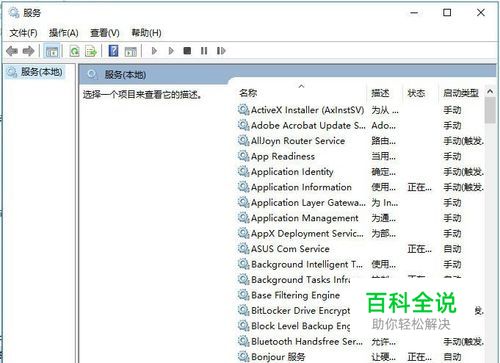Open the 操作(A) menu

pos(63,33)
